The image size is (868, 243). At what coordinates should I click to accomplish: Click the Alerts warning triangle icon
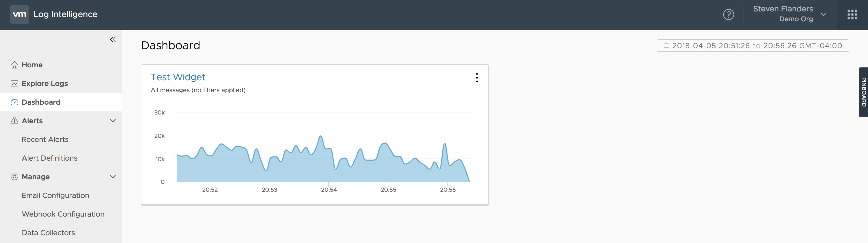click(x=15, y=121)
